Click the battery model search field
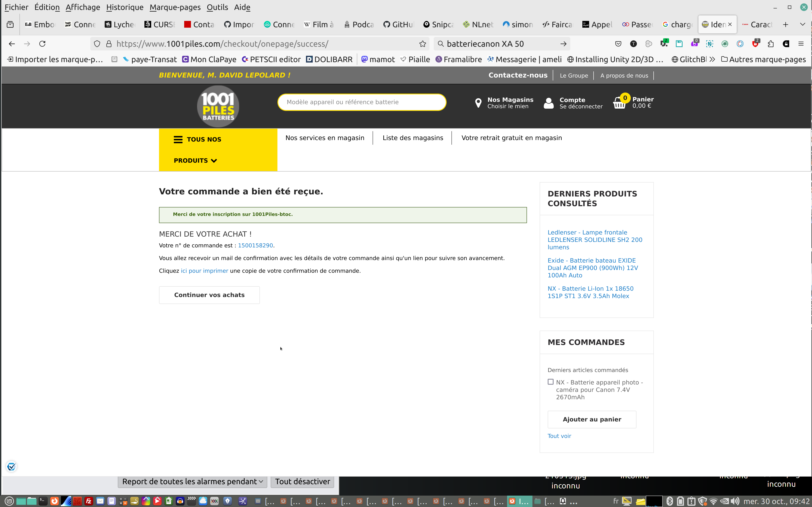 tap(361, 102)
